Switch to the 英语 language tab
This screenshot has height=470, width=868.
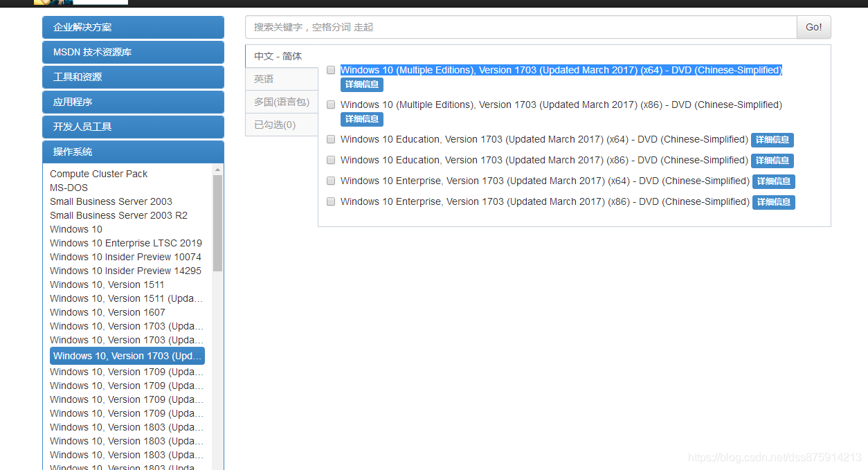(282, 79)
